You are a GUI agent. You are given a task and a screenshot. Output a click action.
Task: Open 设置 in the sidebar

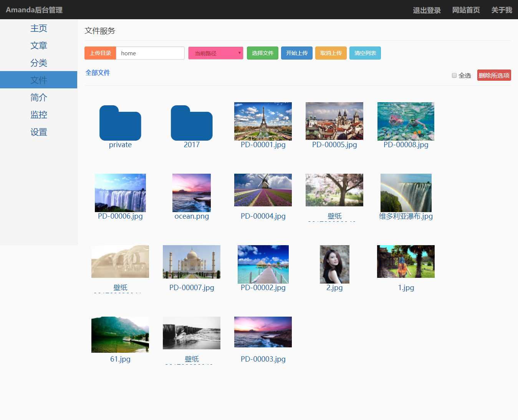point(38,132)
